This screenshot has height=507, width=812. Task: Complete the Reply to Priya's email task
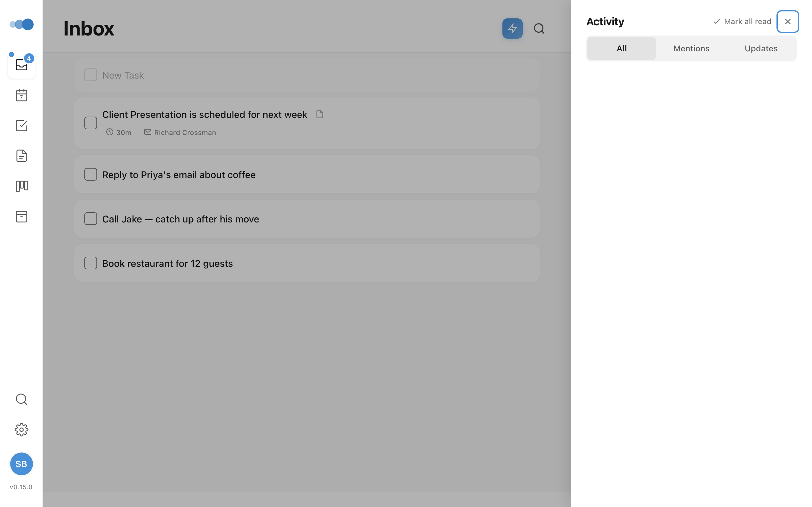[90, 174]
